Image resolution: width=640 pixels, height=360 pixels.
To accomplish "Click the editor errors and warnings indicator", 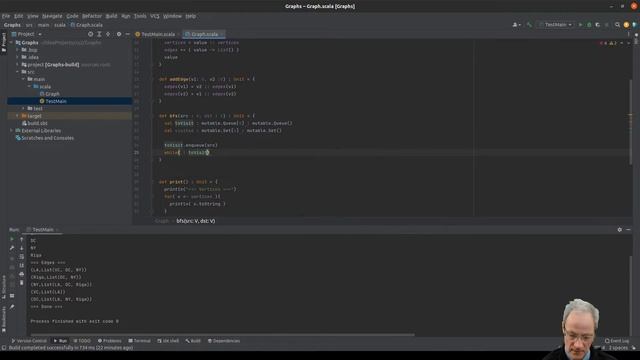I will (609, 43).
